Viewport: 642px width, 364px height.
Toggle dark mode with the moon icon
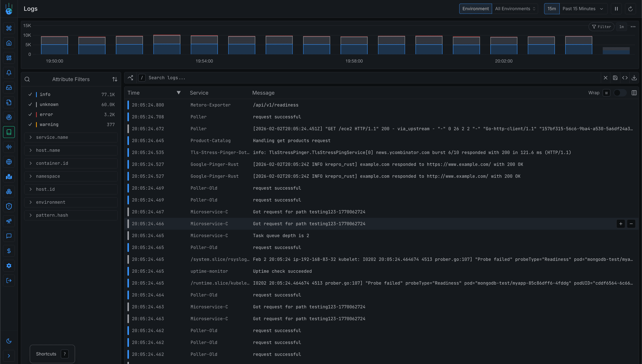click(x=9, y=341)
